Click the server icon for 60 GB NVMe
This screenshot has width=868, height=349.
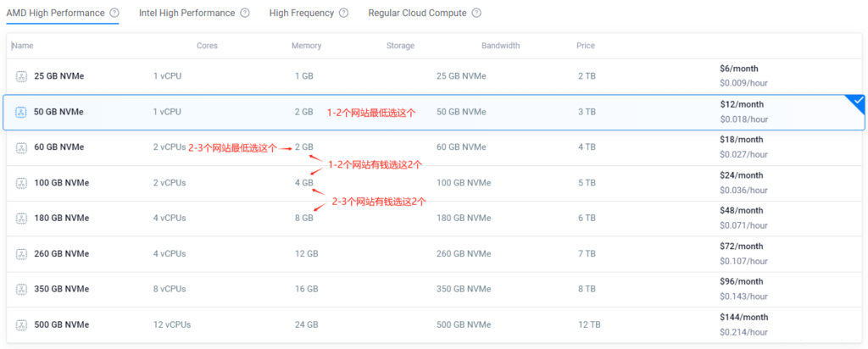[x=21, y=147]
